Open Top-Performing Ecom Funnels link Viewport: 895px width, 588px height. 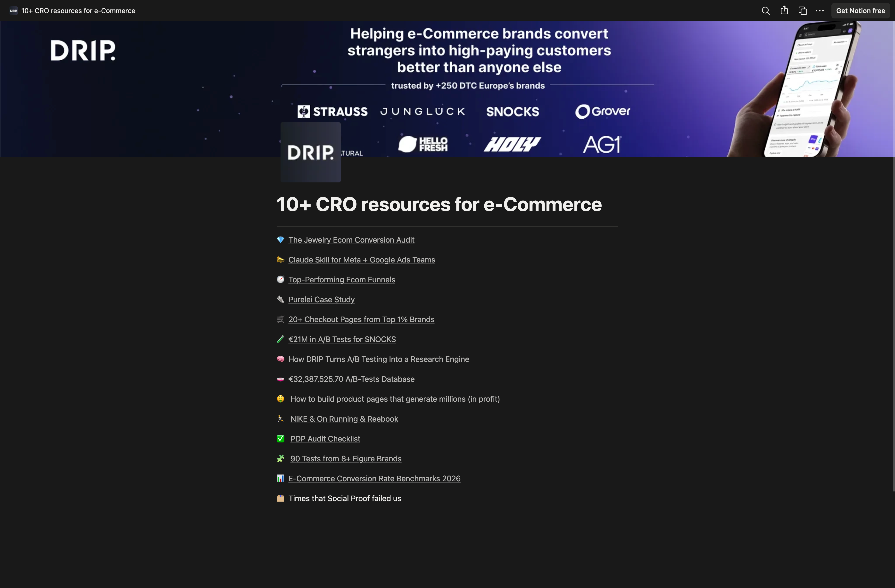click(341, 280)
